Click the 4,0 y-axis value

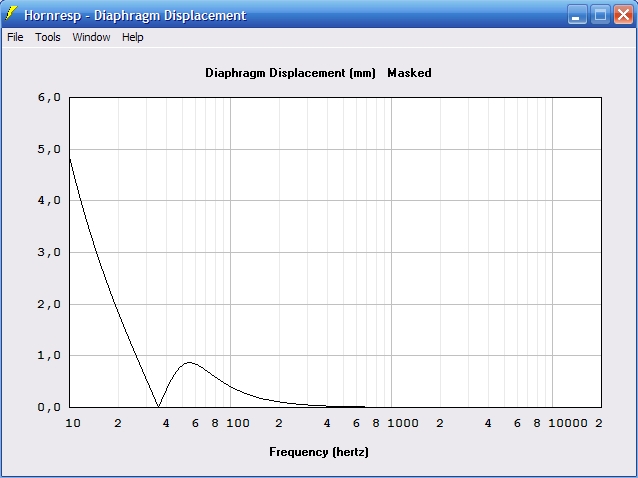pyautogui.click(x=49, y=201)
